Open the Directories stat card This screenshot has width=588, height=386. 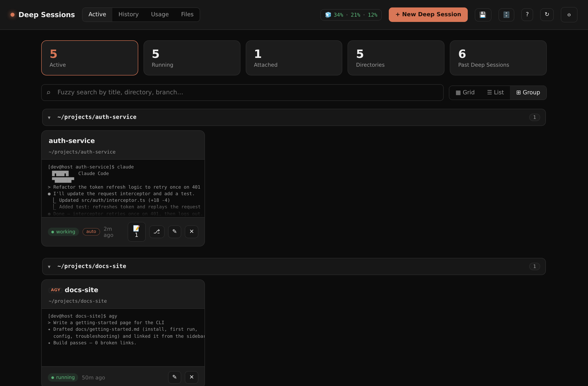[x=396, y=58]
